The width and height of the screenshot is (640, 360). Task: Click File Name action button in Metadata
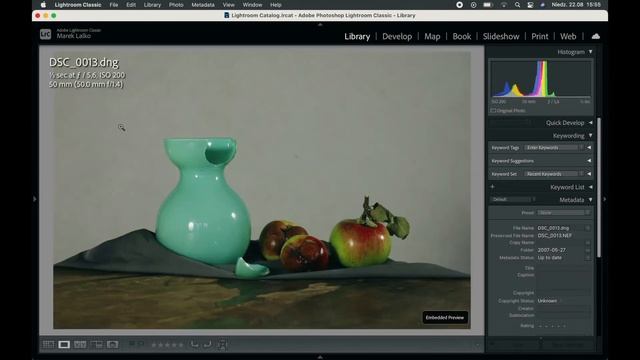[588, 228]
